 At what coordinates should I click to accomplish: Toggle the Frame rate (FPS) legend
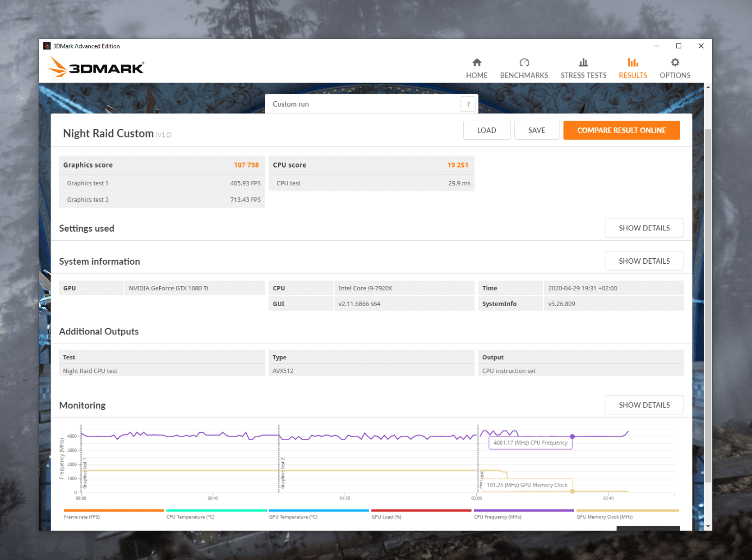coord(114,514)
